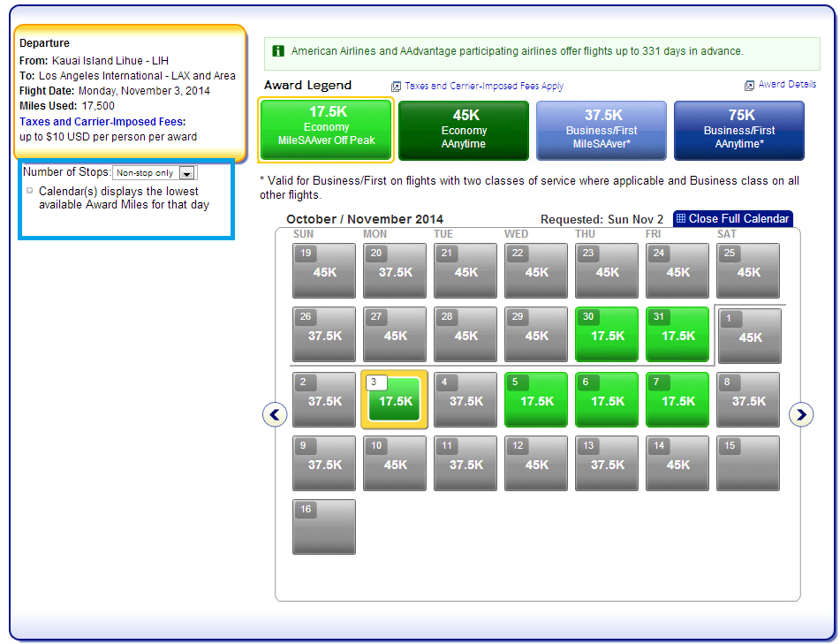The image size is (840, 644).
Task: Select 17.5K Economy MileSAAver Off Peak award
Action: pyautogui.click(x=326, y=130)
